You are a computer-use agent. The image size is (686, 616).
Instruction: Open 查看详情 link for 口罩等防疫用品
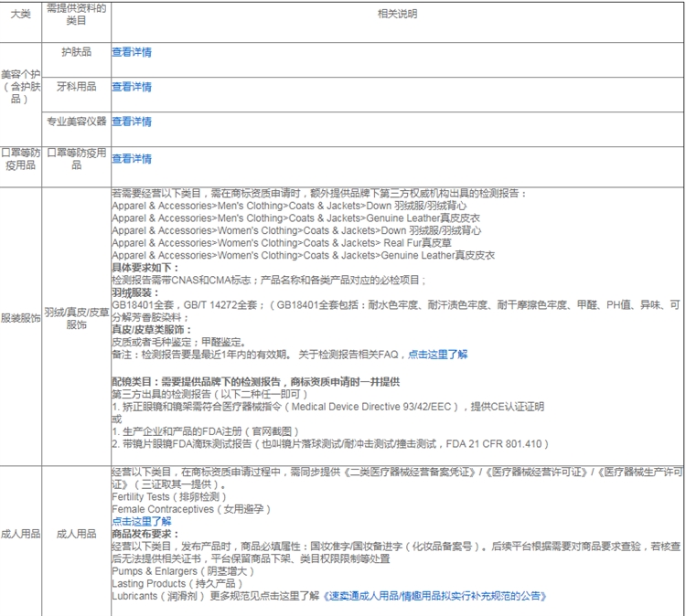pyautogui.click(x=132, y=158)
